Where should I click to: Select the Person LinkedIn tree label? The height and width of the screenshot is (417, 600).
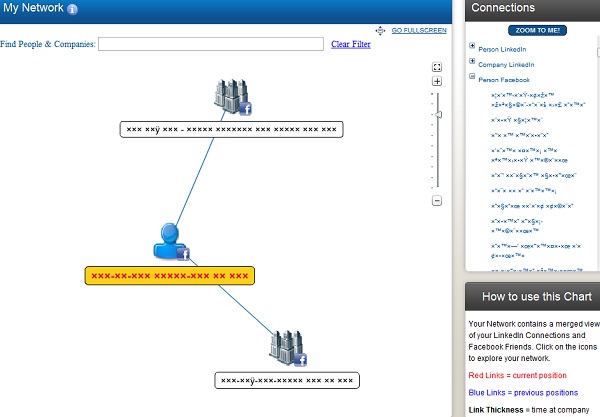click(x=502, y=49)
